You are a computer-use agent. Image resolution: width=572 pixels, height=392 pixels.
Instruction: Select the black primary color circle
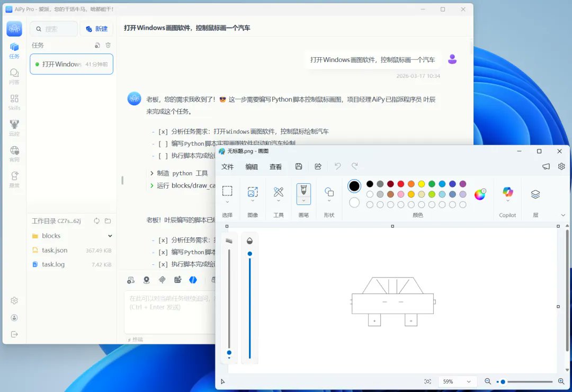[x=354, y=186]
